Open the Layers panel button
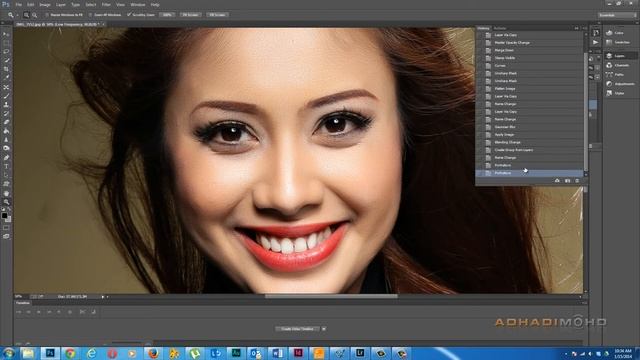 (x=621, y=56)
